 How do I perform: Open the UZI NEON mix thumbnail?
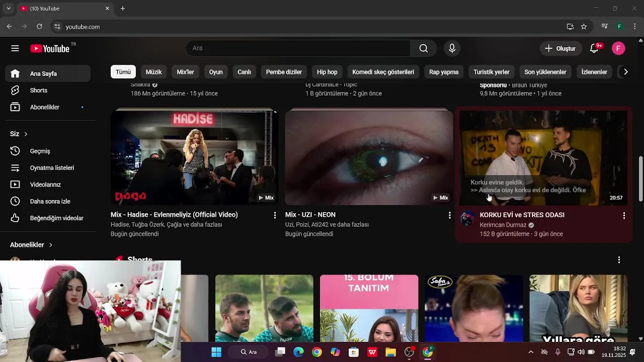(369, 158)
